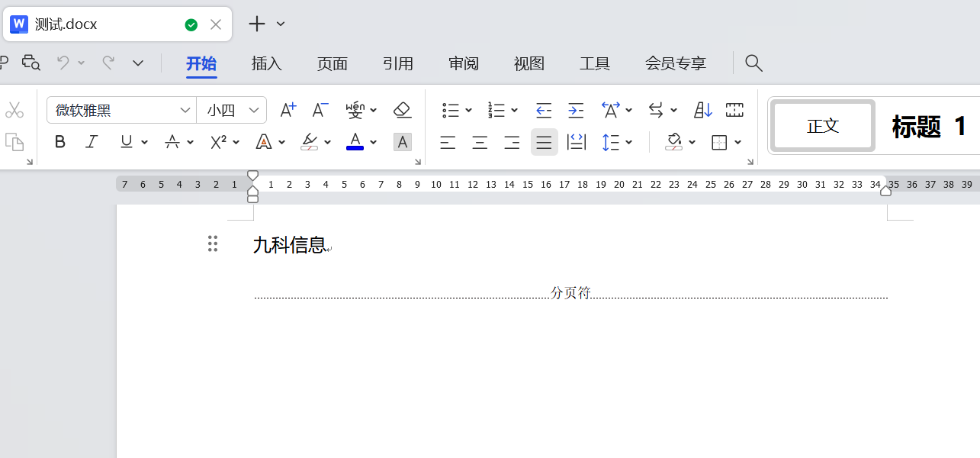Center-align the paragraph text
The height and width of the screenshot is (458, 980).
(x=480, y=142)
